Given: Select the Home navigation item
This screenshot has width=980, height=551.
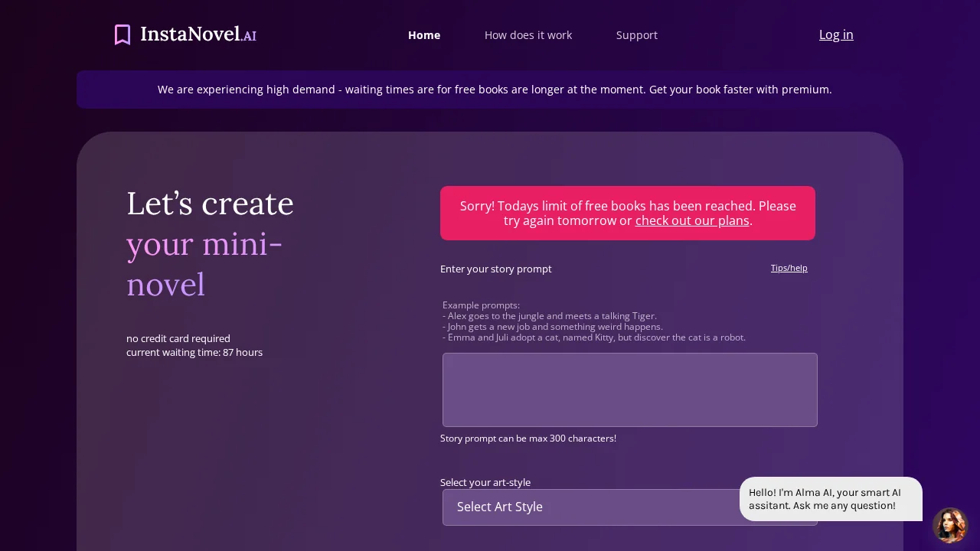Looking at the screenshot, I should 424,35.
